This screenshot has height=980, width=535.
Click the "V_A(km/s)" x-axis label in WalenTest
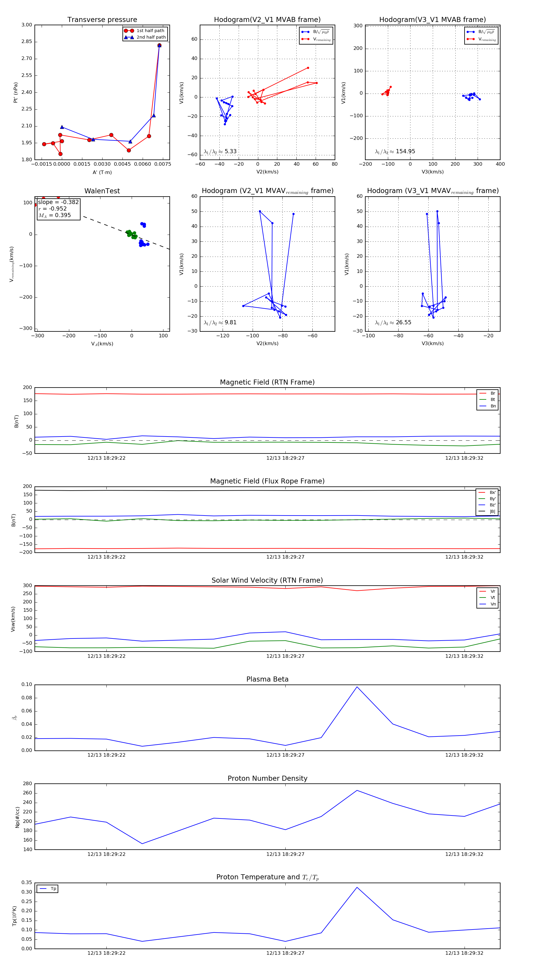102,344
